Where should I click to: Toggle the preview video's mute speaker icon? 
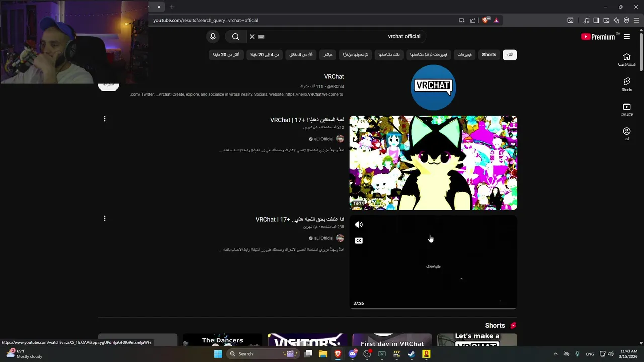[359, 225]
